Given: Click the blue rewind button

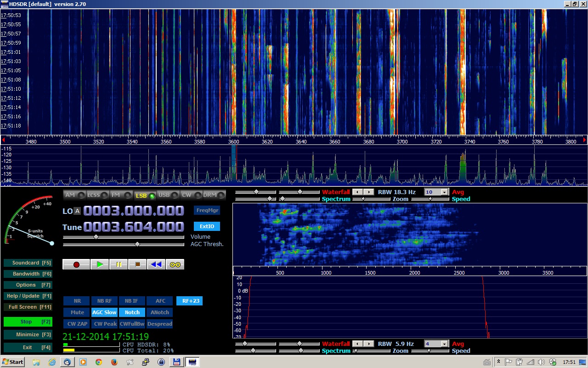Looking at the screenshot, I should (156, 264).
